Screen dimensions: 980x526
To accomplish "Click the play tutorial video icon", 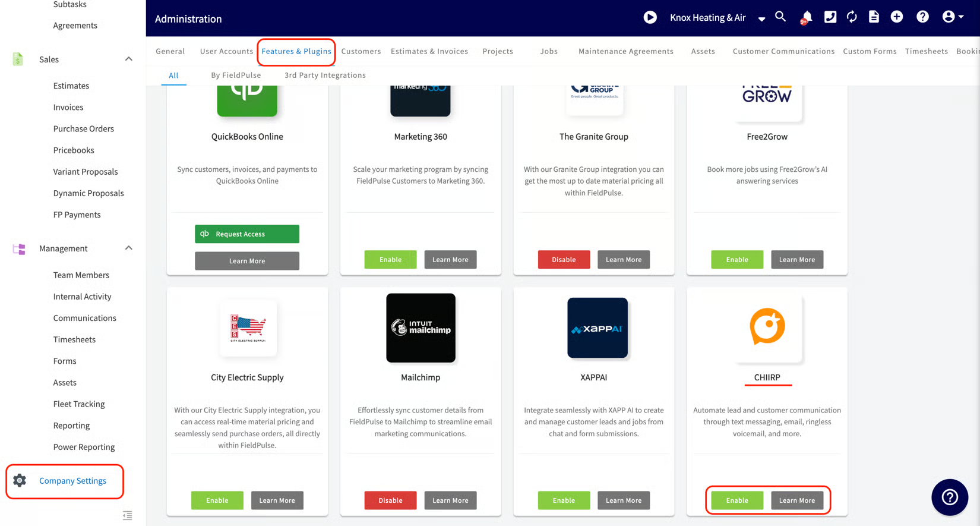I will [x=650, y=17].
